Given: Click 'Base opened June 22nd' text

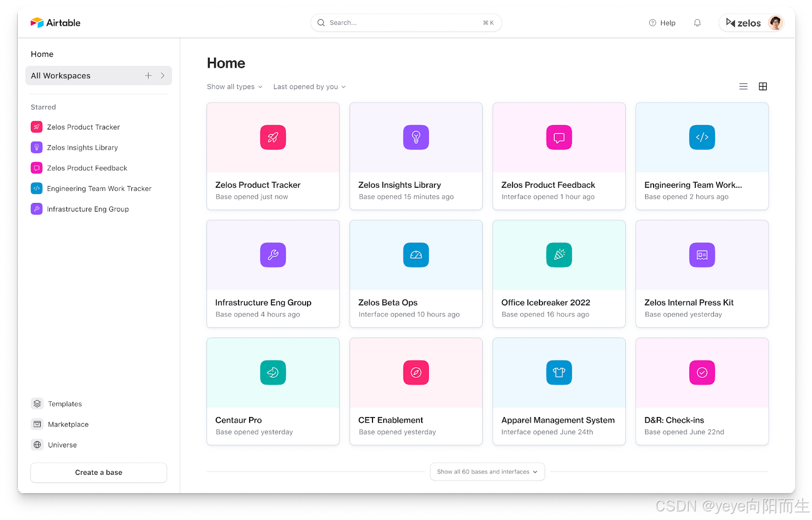Looking at the screenshot, I should point(684,432).
